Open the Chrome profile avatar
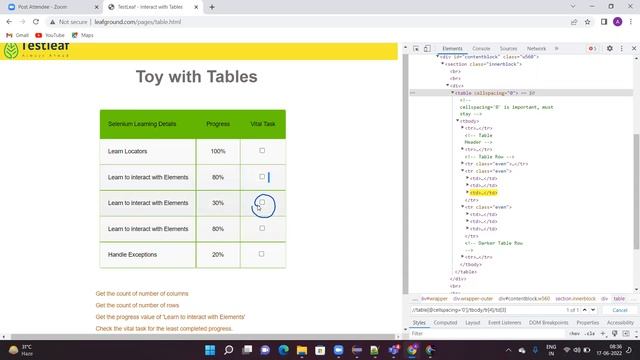The width and height of the screenshot is (640, 360). pyautogui.click(x=618, y=22)
